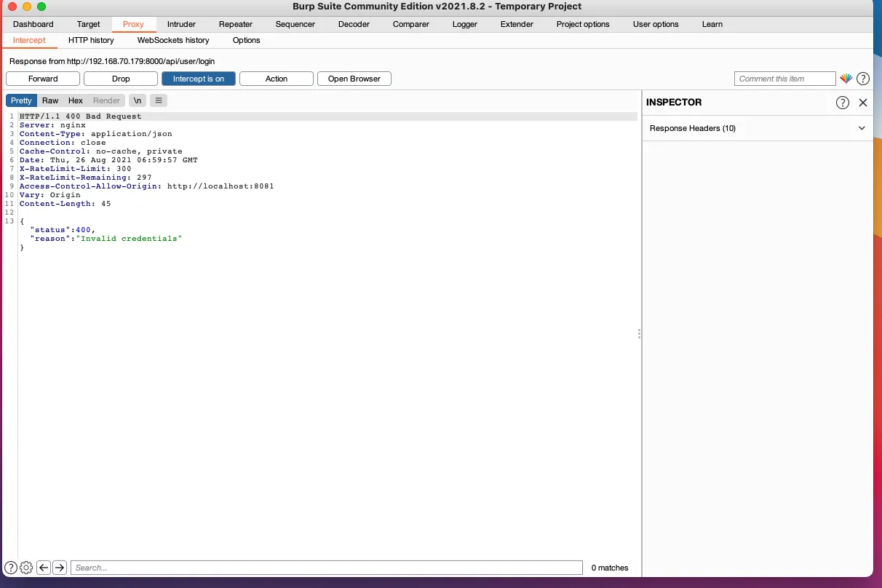Click the Connection: close header
Screen dimensions: 882x588
(63, 143)
